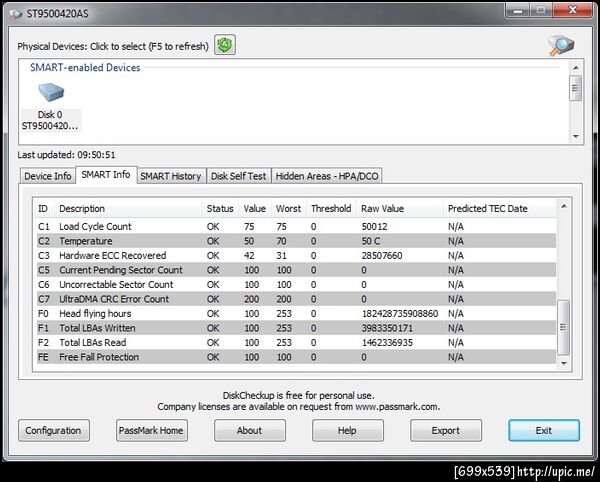Click the device list scroll-down arrow
Image resolution: width=600 pixels, height=482 pixels.
click(576, 136)
